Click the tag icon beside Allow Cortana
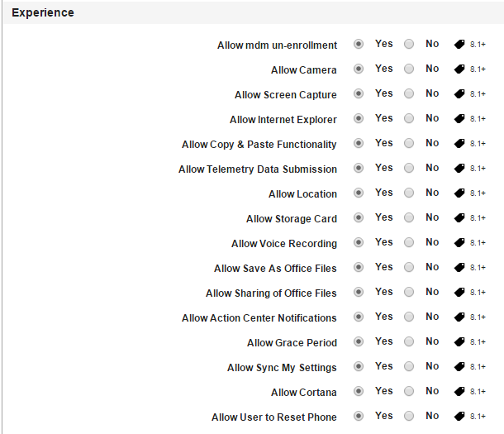Viewport: 504px width, 434px height. pos(459,391)
